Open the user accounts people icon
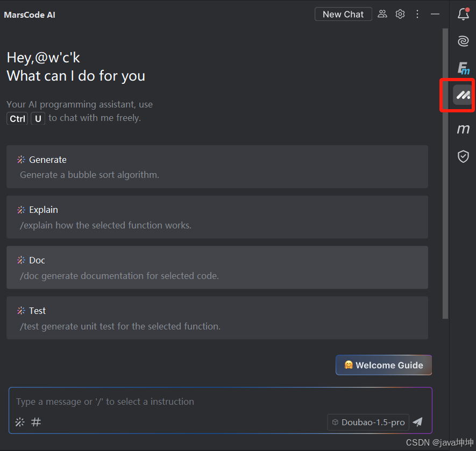The image size is (476, 451). click(382, 14)
